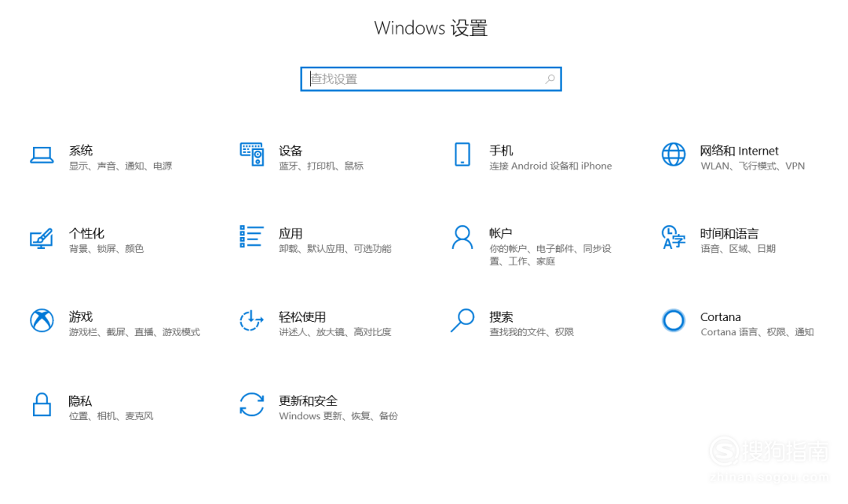
Task: Click description 背景、锁屏、颜色
Action: click(106, 249)
